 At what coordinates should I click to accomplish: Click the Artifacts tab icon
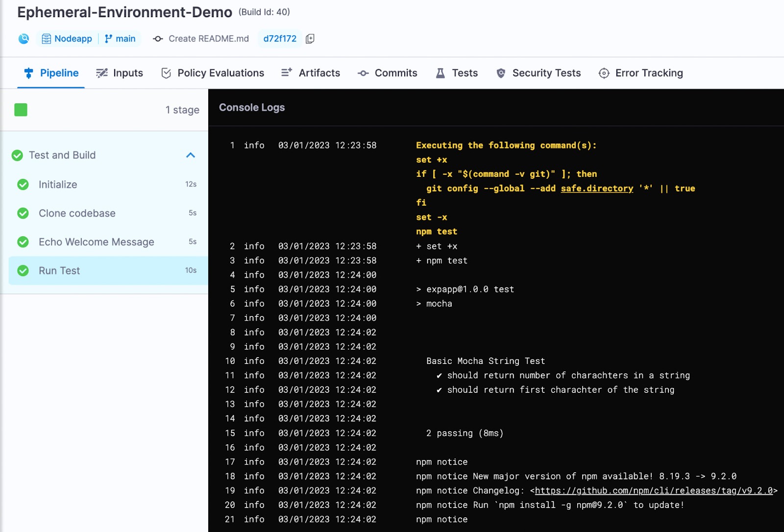click(287, 73)
